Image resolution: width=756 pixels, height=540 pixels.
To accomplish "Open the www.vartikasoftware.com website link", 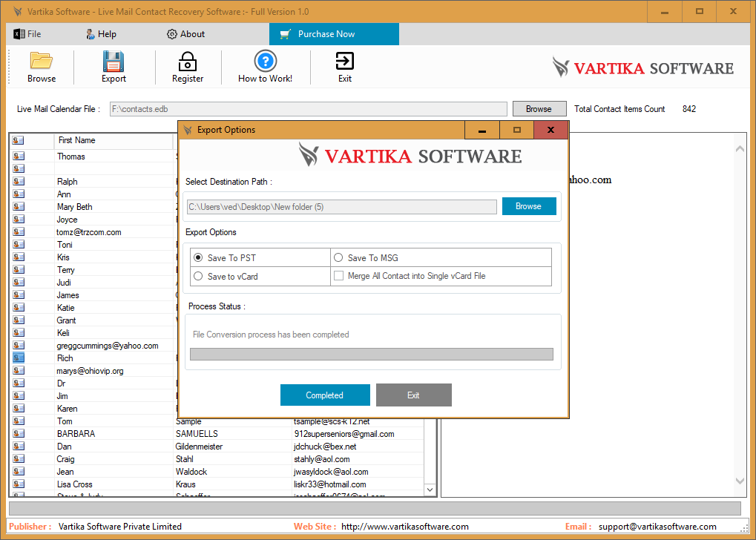I will click(405, 527).
